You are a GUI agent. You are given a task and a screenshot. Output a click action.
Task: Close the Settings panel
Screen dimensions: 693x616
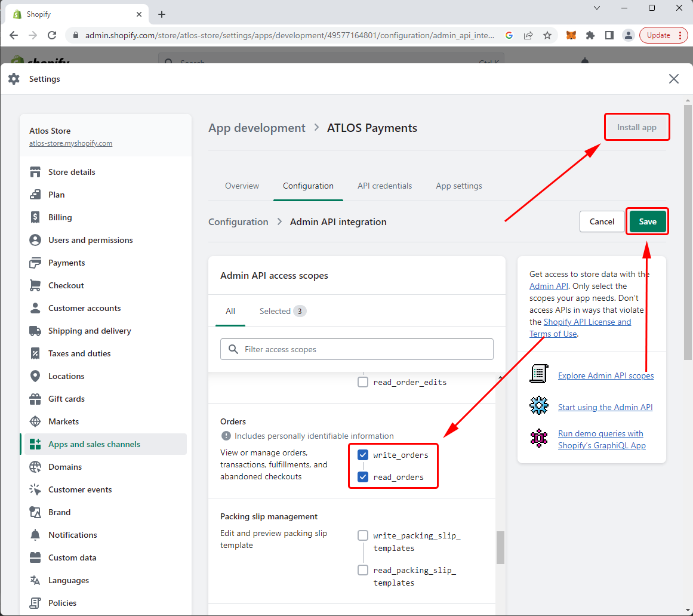pyautogui.click(x=673, y=79)
